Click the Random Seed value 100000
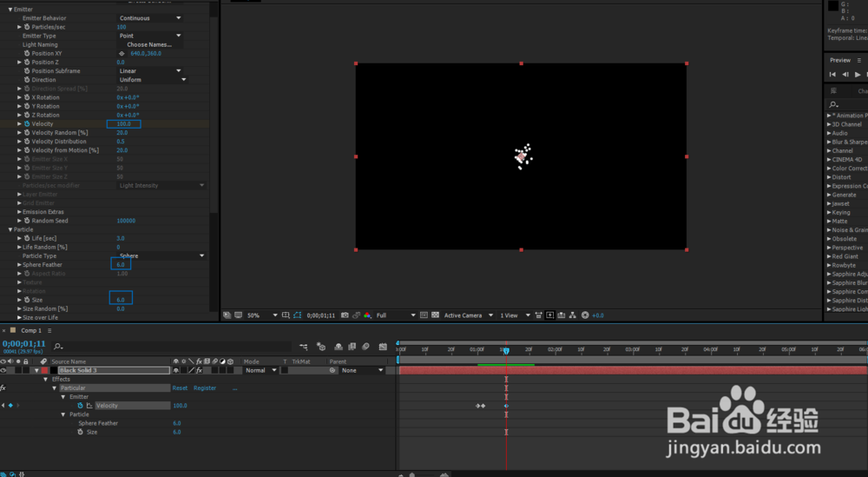The image size is (868, 477). click(126, 221)
